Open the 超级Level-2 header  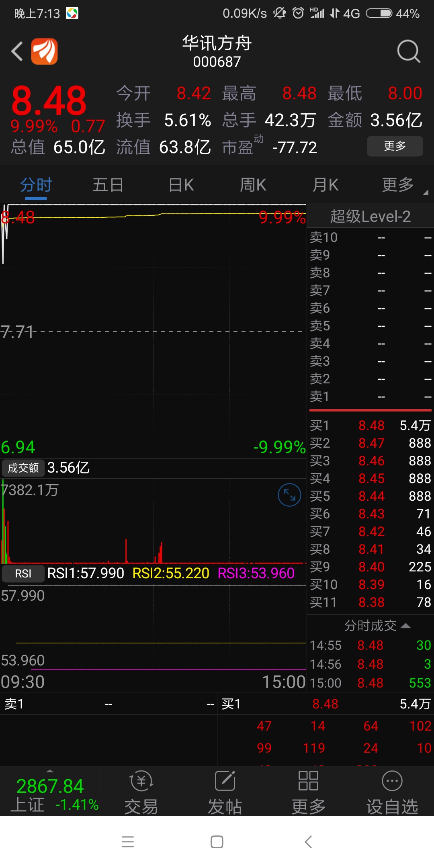click(370, 216)
